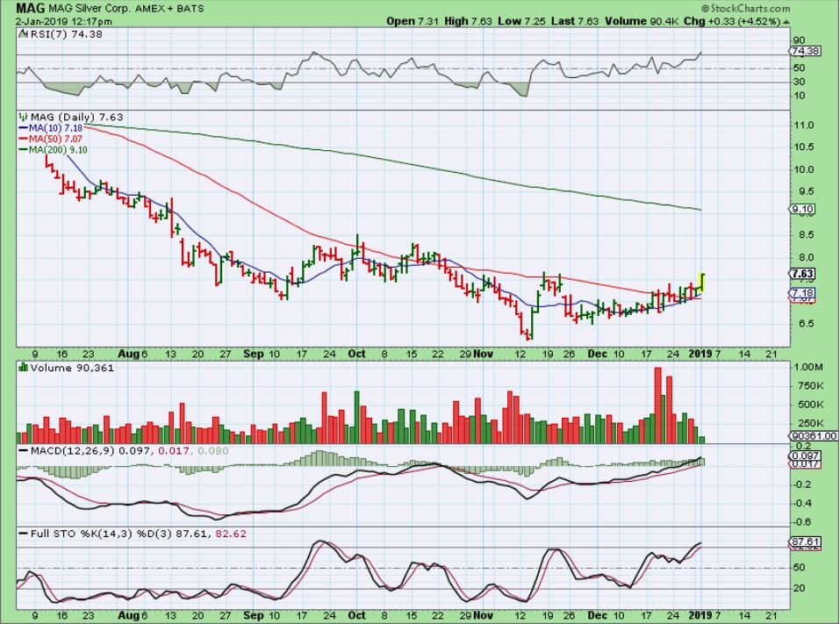Click the volume bars icon beside Volume
Viewport: 840px width, 624px height.
(23, 368)
